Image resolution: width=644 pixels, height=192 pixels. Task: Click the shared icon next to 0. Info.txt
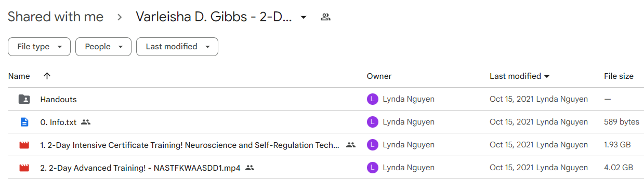coord(86,122)
